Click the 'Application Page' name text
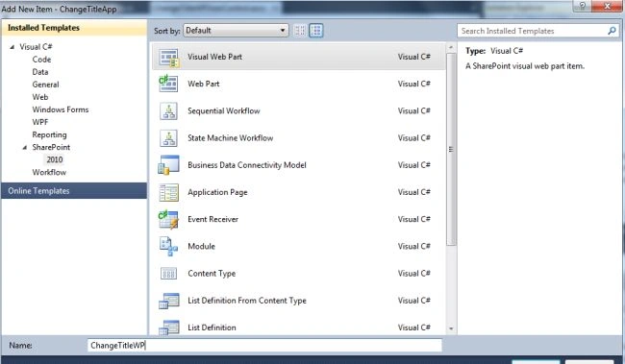Screen dimensions: 625x364 (217, 192)
